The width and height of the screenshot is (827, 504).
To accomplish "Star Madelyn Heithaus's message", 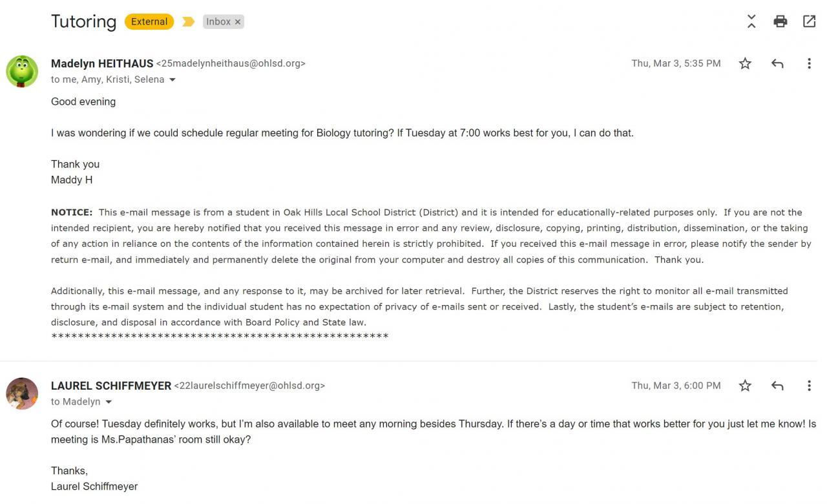I will coord(745,63).
